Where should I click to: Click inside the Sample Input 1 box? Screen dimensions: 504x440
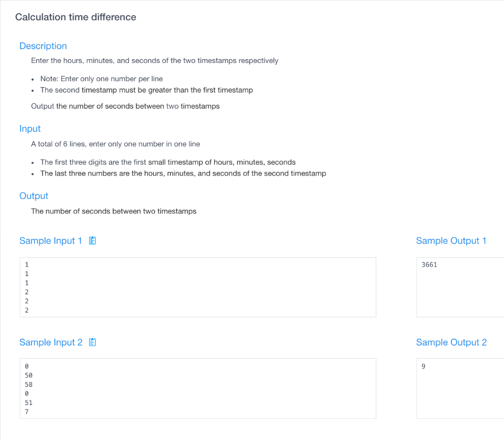[x=198, y=287]
